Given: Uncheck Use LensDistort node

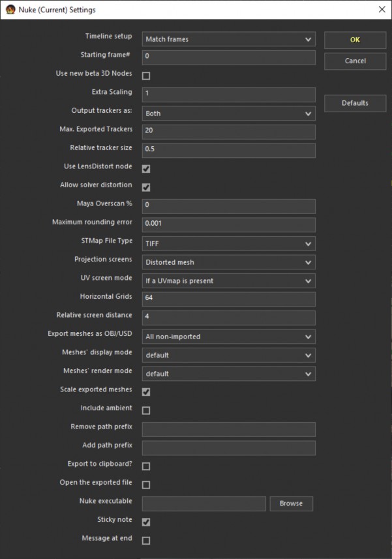Looking at the screenshot, I should pyautogui.click(x=146, y=169).
